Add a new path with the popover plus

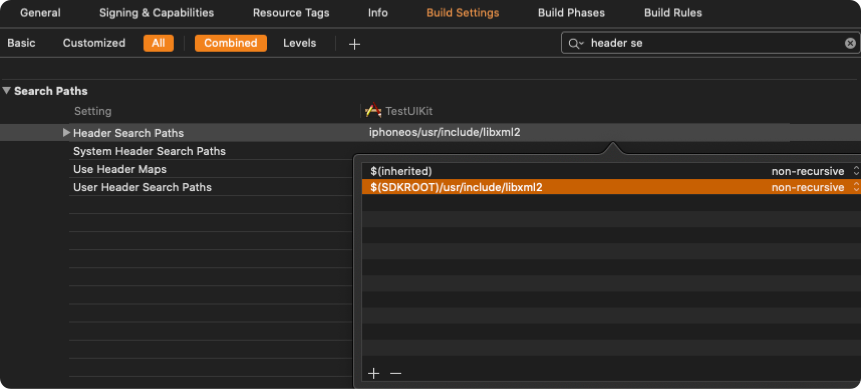click(x=373, y=374)
